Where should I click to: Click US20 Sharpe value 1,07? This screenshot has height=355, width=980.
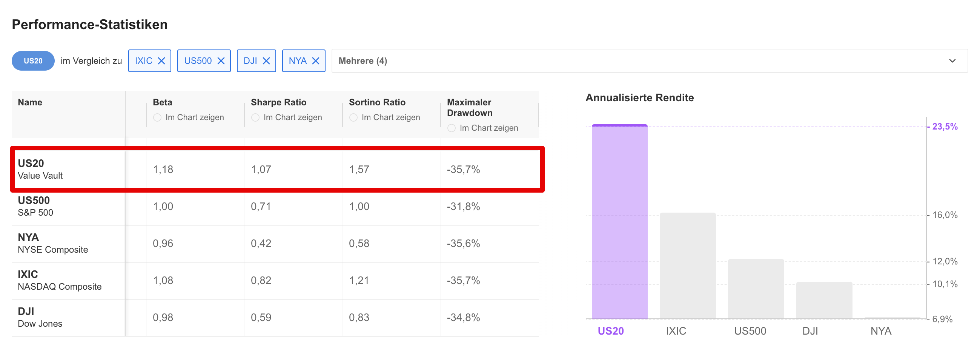coord(261,170)
